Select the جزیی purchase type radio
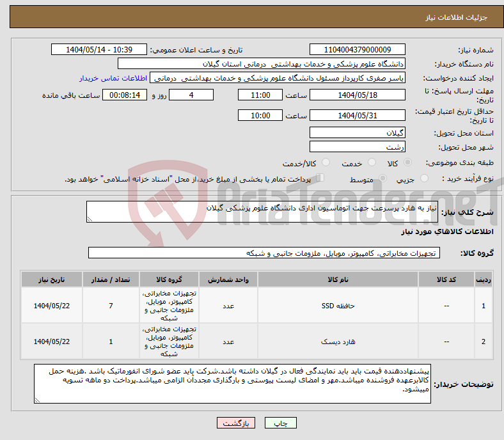This screenshot has height=440, width=504. point(424,178)
